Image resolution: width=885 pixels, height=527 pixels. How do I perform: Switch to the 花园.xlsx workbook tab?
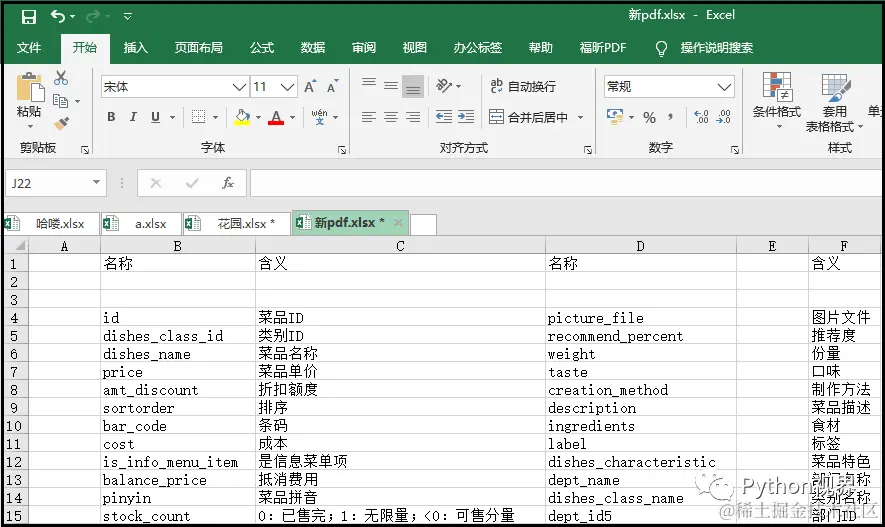pos(237,224)
